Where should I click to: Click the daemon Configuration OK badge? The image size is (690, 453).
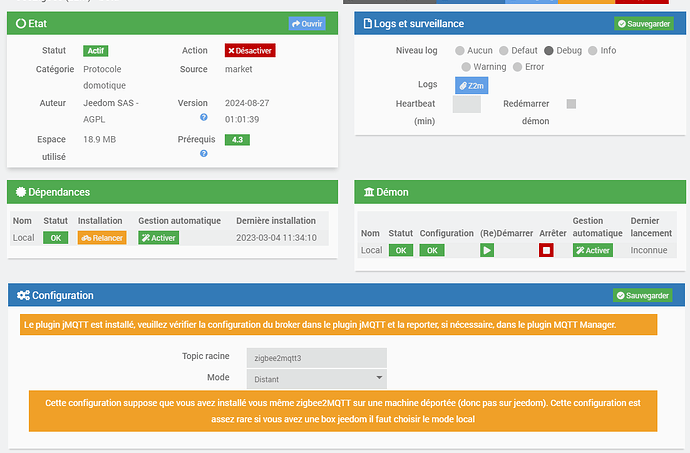pyautogui.click(x=432, y=250)
